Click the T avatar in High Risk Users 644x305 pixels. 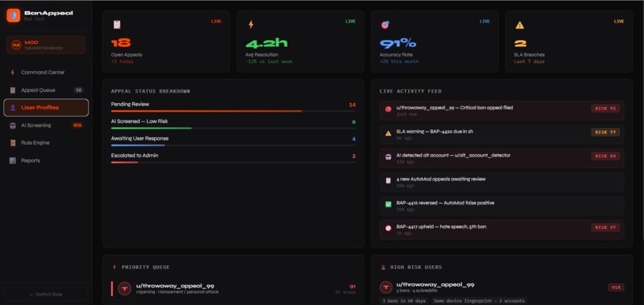click(x=386, y=287)
